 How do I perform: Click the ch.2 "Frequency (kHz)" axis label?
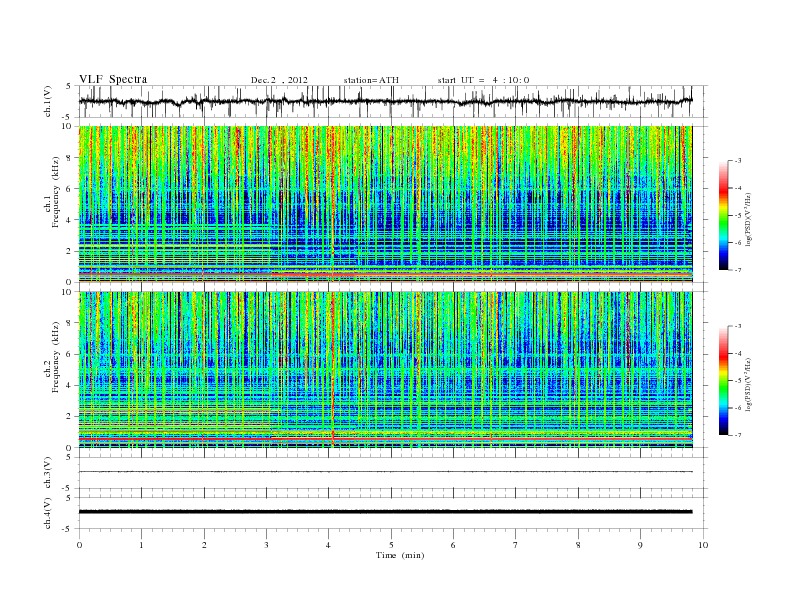click(x=55, y=357)
